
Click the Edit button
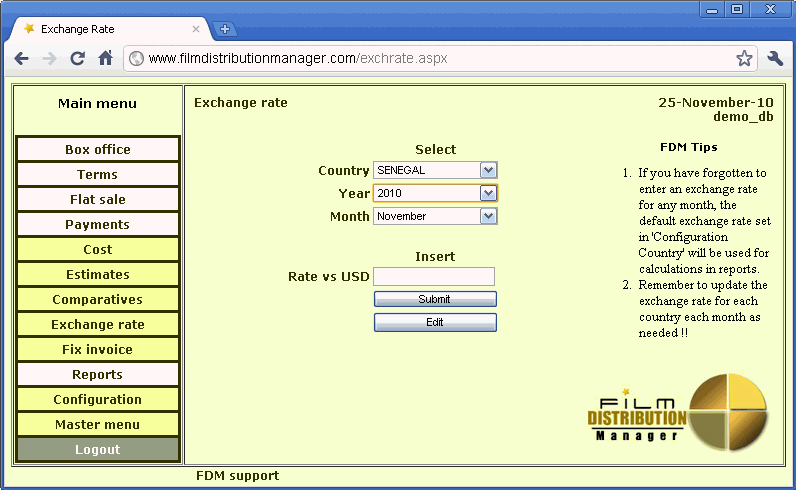(435, 322)
